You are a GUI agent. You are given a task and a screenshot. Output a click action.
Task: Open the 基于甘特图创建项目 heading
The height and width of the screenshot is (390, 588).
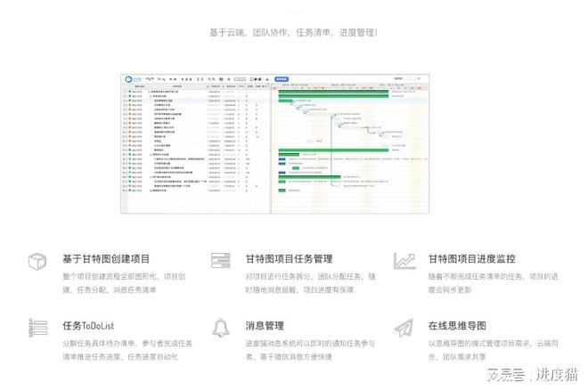[x=106, y=259]
